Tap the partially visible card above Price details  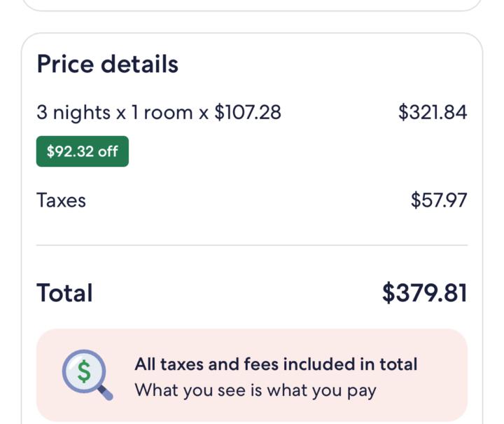coord(252,5)
